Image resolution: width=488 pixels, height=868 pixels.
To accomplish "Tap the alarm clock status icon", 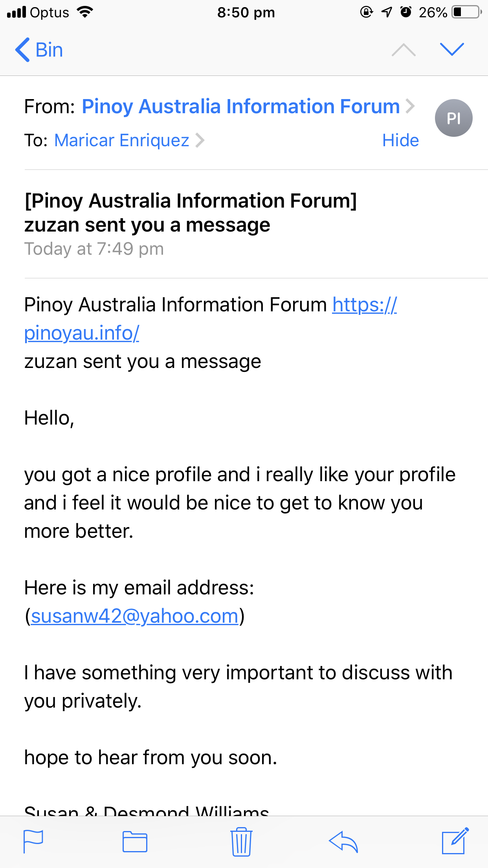I will point(406,12).
